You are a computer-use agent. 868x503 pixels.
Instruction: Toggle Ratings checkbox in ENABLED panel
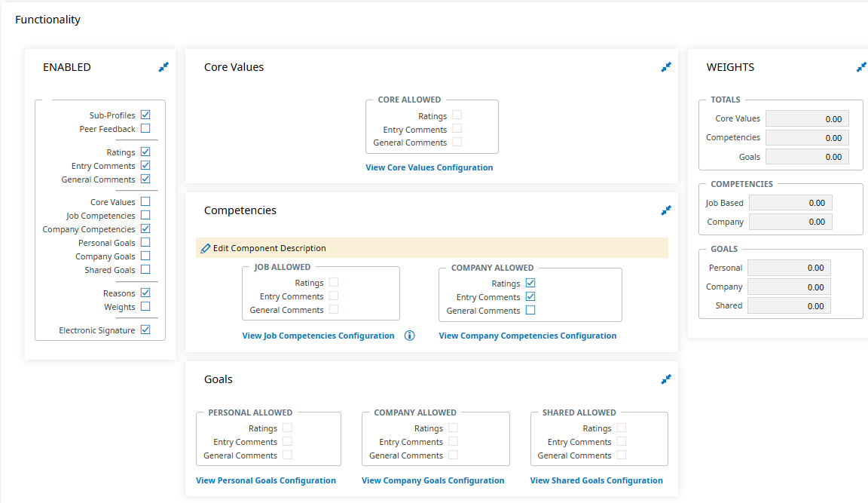[145, 152]
